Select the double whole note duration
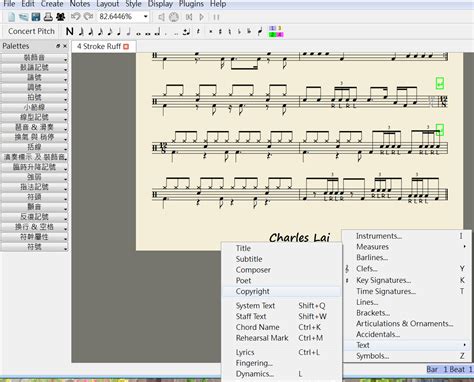Viewport: 474px width, 382px height. coord(148,33)
